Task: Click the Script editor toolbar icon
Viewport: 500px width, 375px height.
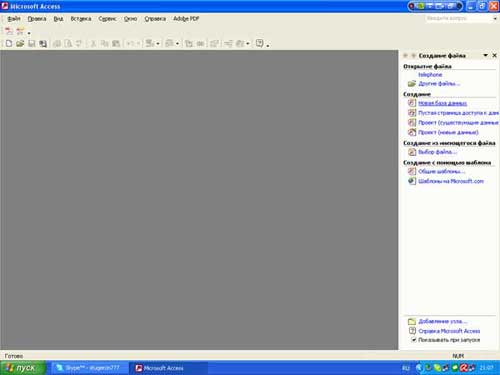Action: tap(200, 43)
